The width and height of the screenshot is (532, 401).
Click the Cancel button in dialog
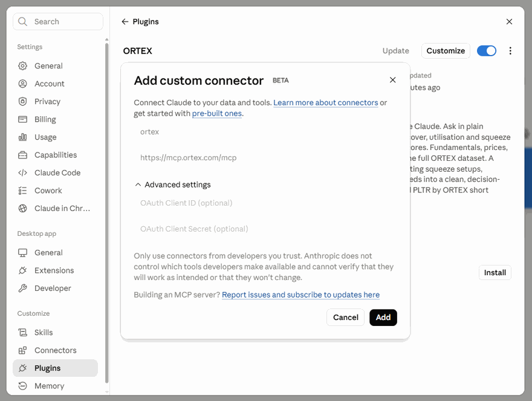click(345, 317)
